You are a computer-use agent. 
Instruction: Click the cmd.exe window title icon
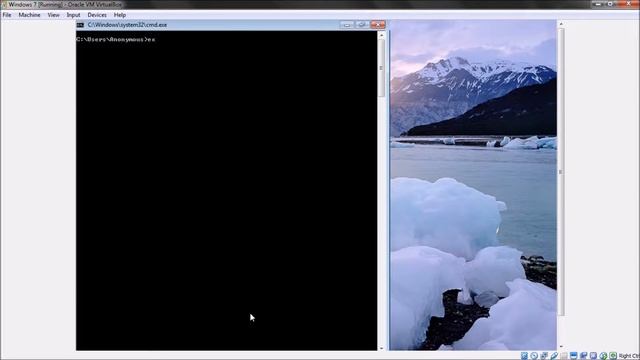click(80, 25)
